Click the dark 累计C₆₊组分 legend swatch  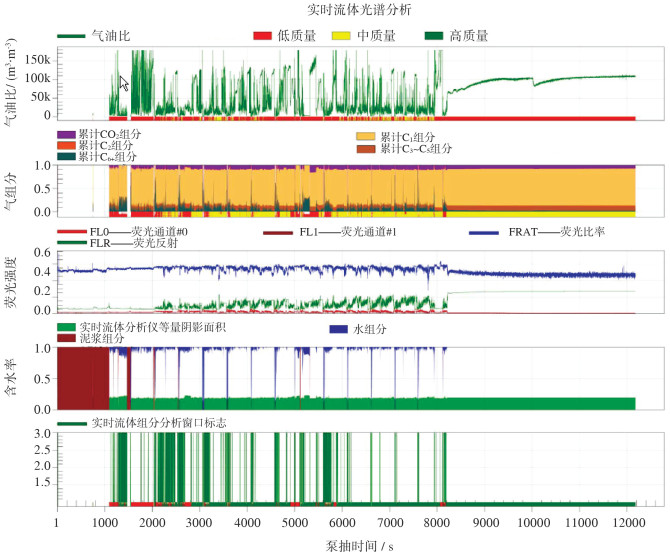click(66, 157)
